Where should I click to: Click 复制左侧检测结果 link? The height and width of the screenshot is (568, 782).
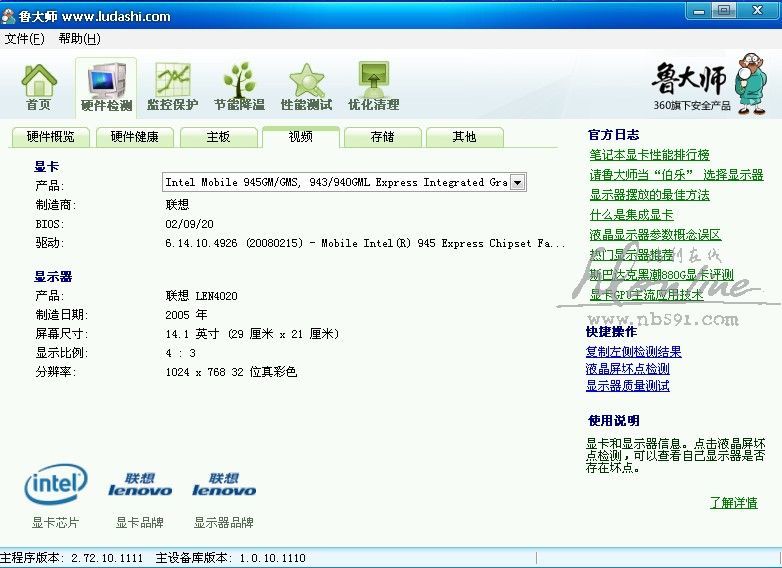click(633, 352)
